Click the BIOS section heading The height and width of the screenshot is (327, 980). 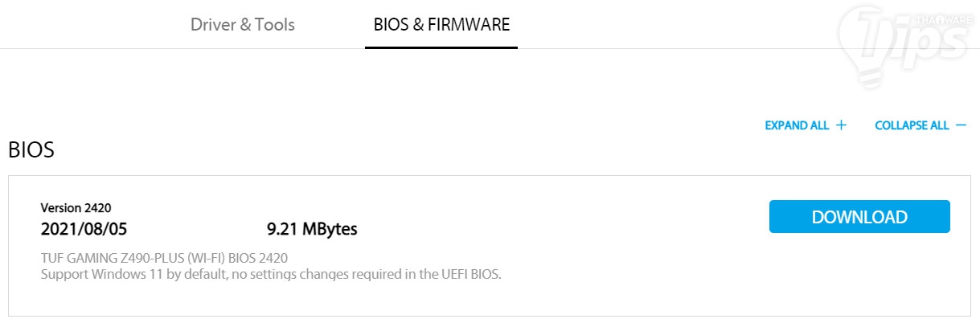pos(31,149)
